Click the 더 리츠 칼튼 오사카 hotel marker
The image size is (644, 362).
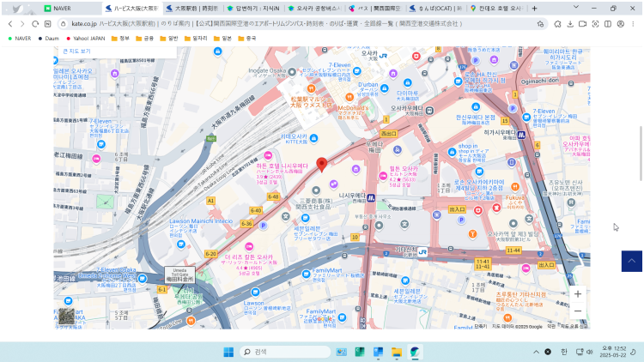[x=249, y=247]
